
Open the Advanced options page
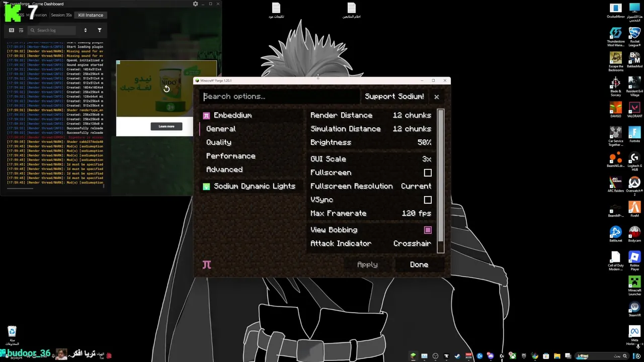[224, 169]
